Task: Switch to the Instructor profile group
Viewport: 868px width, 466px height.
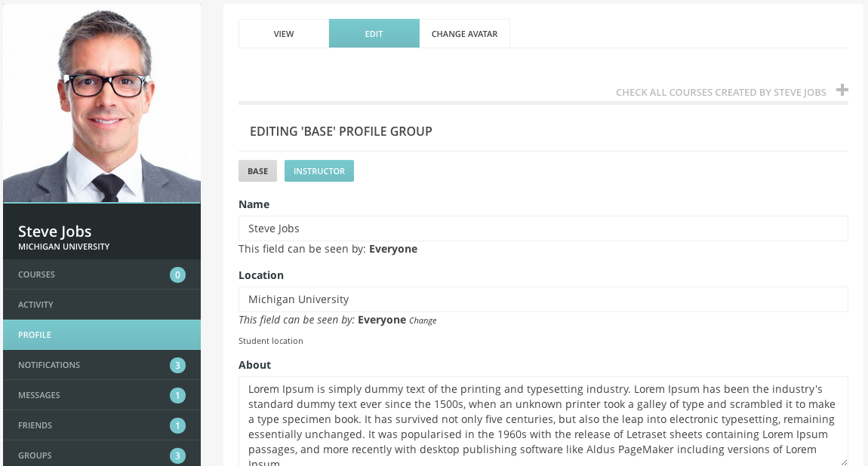Action: click(319, 171)
